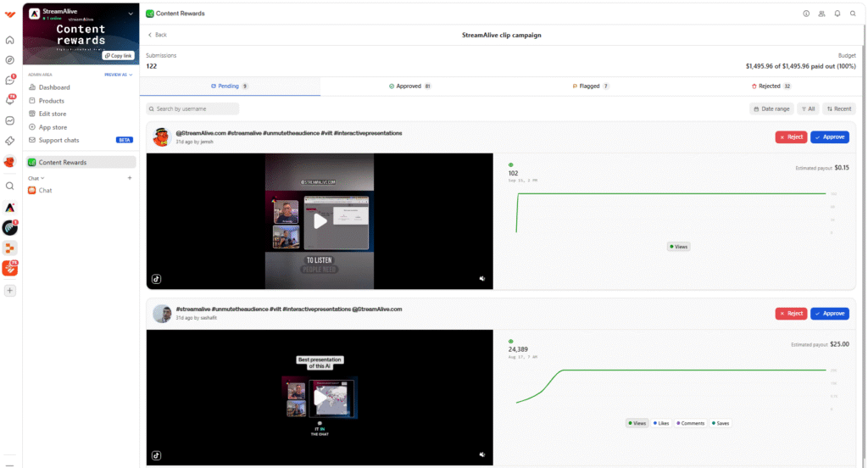Go Back from campaign page
The height and width of the screenshot is (468, 868).
point(157,35)
